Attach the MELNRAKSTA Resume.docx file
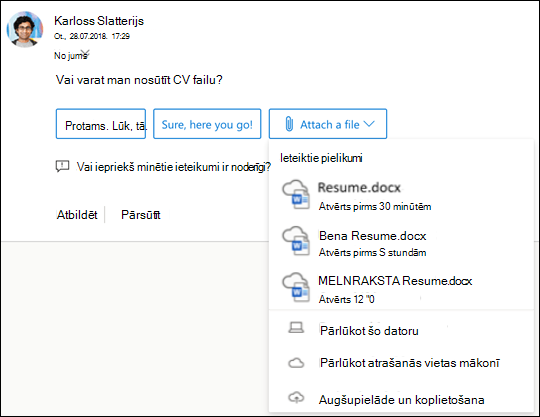 click(401, 288)
